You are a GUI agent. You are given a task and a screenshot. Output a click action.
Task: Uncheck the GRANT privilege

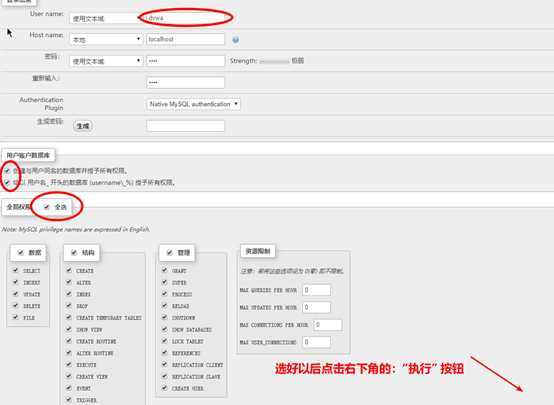(x=165, y=270)
